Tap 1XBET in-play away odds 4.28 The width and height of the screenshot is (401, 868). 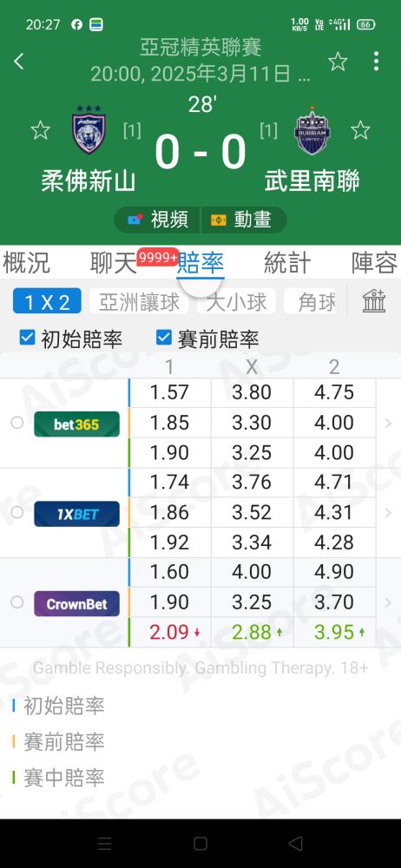coord(334,542)
